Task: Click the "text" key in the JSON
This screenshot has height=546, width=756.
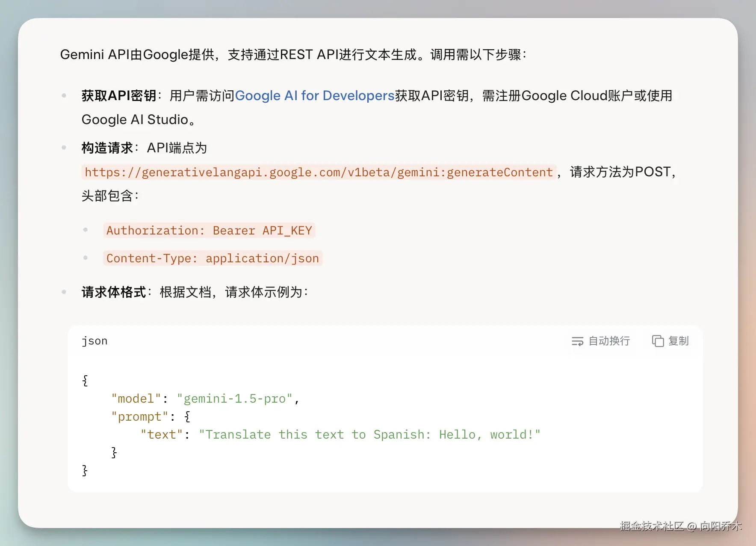Action: pyautogui.click(x=162, y=434)
